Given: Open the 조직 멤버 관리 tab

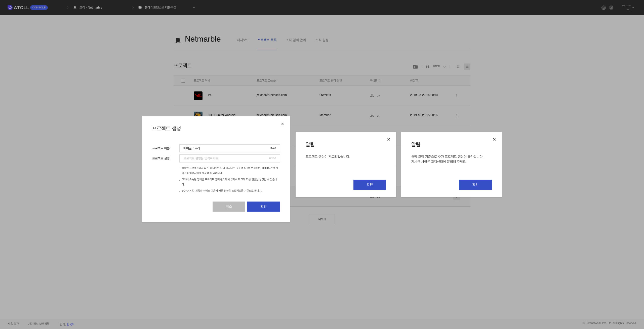Looking at the screenshot, I should 296,40.
